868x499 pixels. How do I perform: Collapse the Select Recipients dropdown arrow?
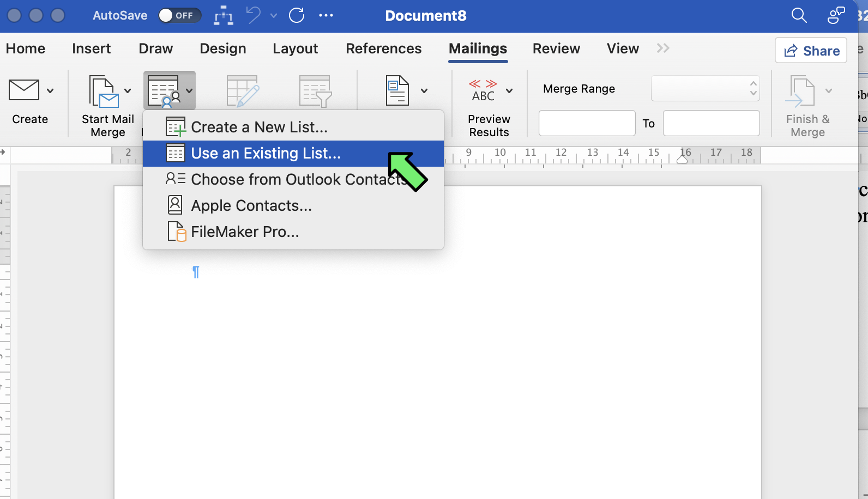[x=189, y=90]
